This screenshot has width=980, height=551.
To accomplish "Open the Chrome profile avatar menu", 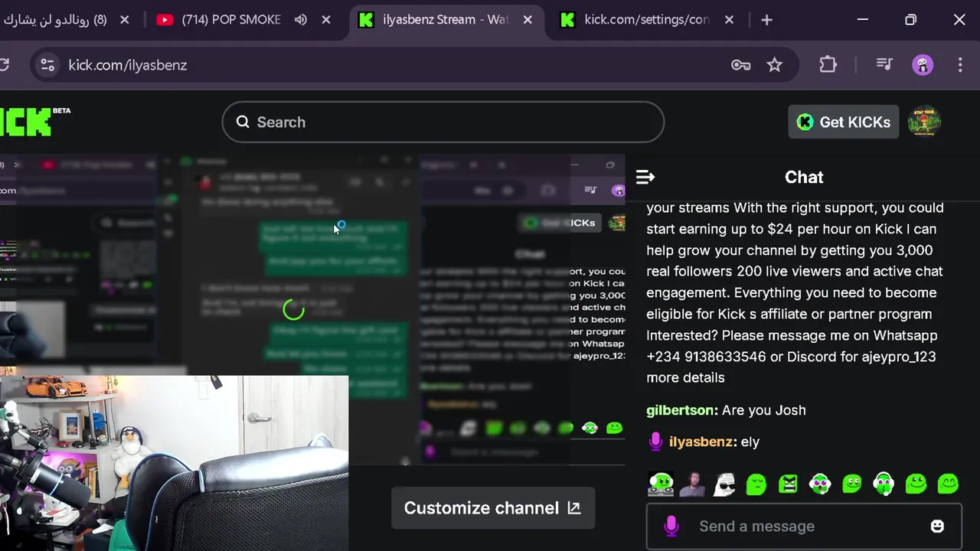I will click(x=923, y=65).
